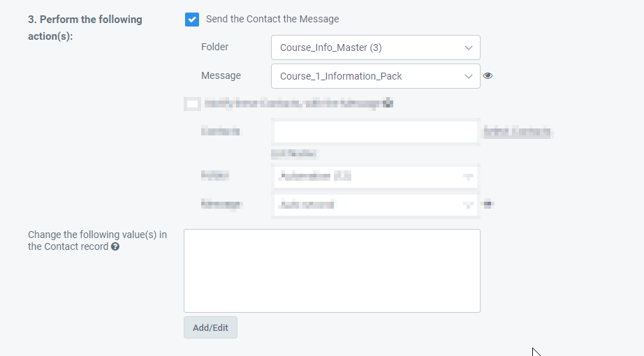Select the Perform the following action(s) heading
Screen dimensions: 644x356
coord(85,28)
